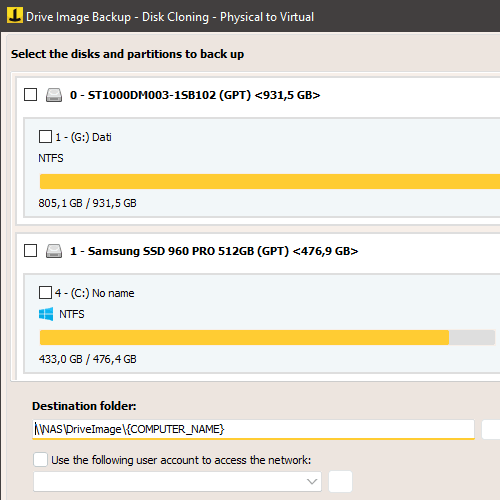This screenshot has height=500, width=500.
Task: Click the browse button beside destination folder
Action: 491,429
